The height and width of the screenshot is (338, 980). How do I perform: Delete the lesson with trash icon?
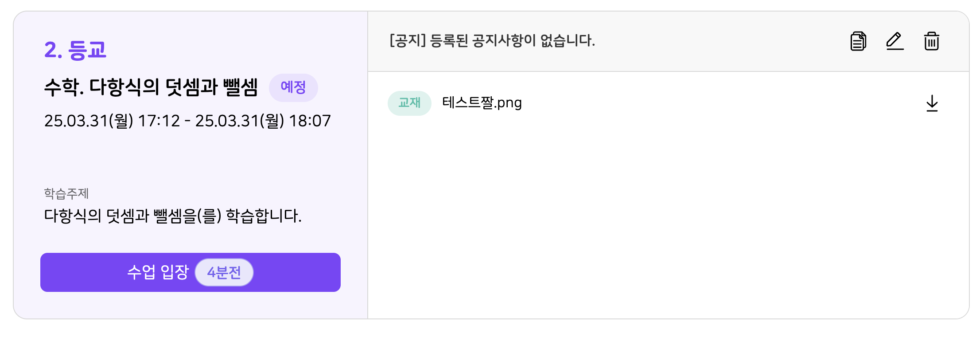pos(931,41)
